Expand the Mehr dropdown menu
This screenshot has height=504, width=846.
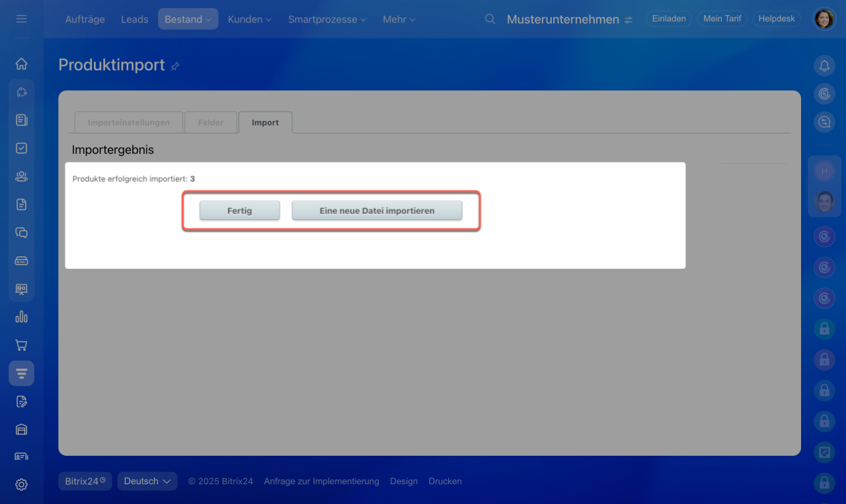pyautogui.click(x=399, y=19)
